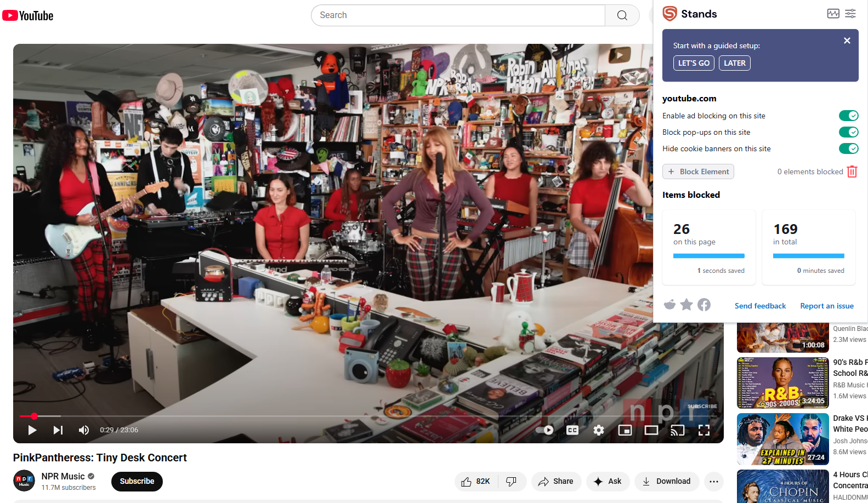Screen dimensions: 868x503
Task: Postpone setup with LATER button
Action: click(734, 63)
